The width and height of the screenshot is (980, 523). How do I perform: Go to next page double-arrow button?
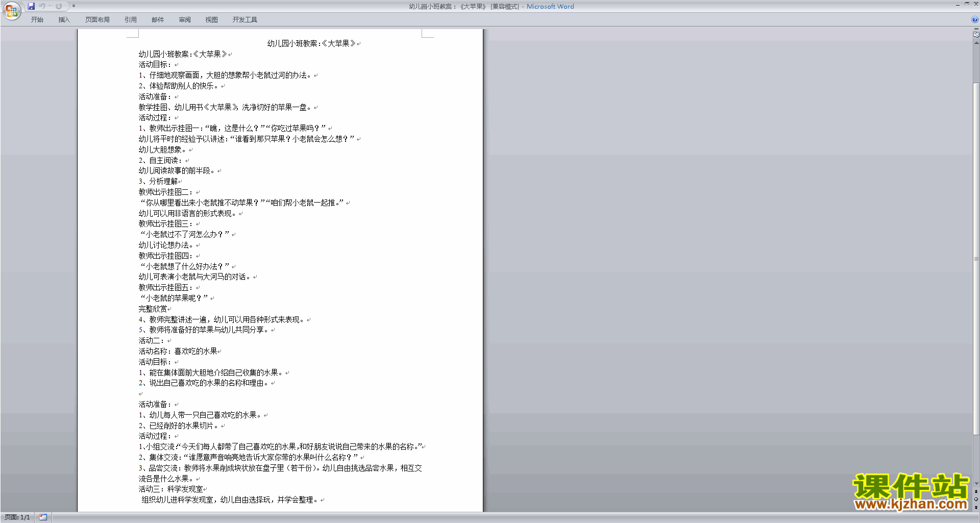[976, 507]
